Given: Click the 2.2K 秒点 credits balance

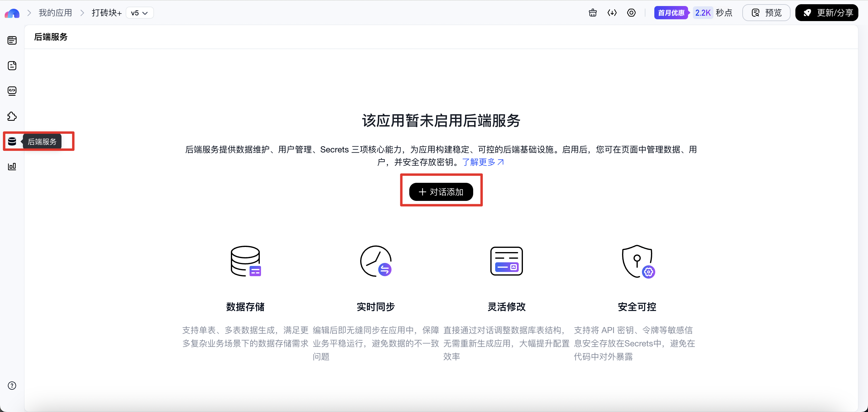Looking at the screenshot, I should coord(713,13).
